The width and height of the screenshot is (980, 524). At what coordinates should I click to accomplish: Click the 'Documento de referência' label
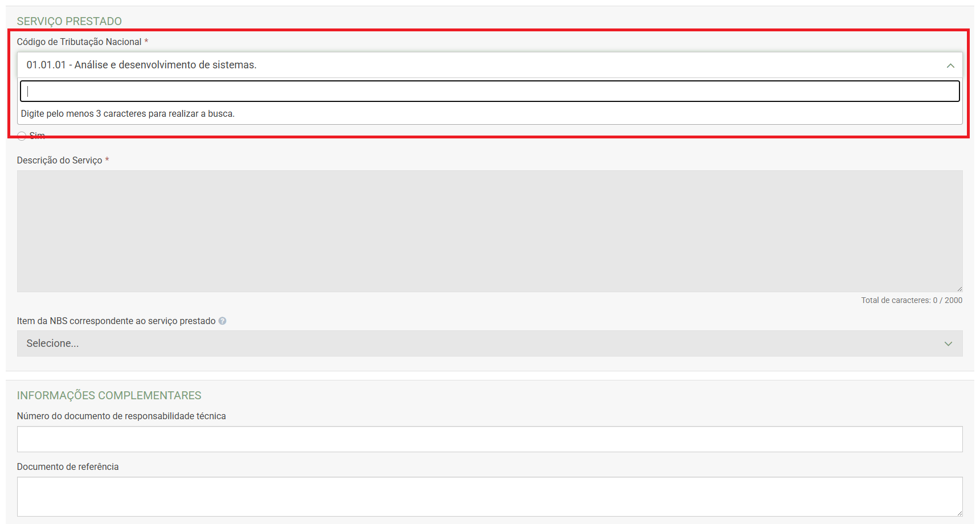68,467
